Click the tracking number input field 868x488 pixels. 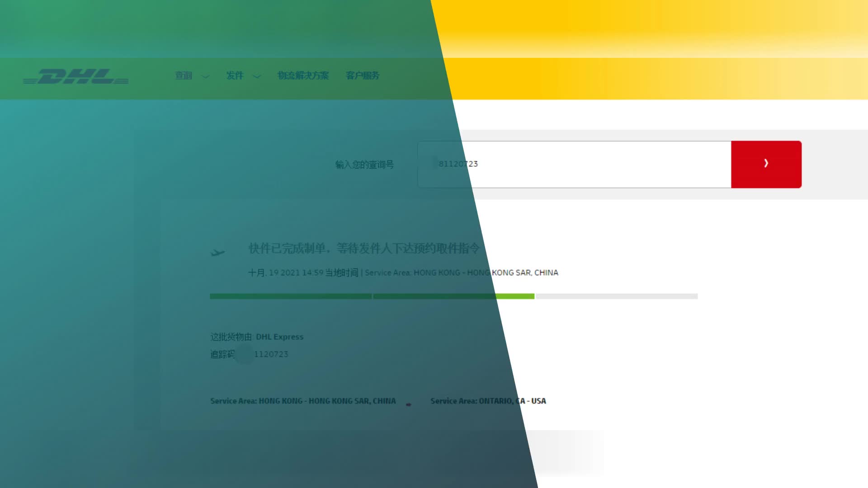pos(574,164)
